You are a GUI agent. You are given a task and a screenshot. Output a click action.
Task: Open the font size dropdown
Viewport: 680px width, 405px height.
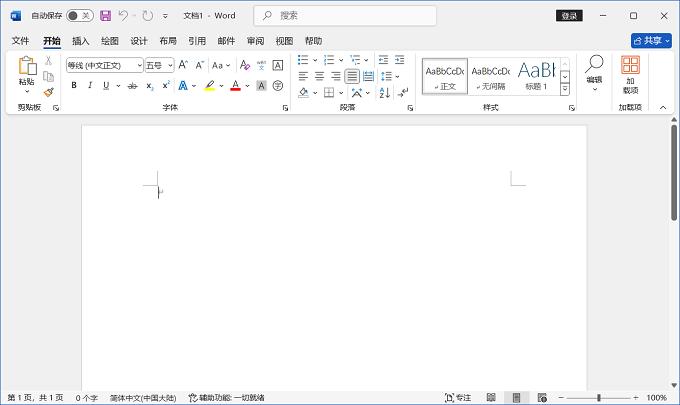(x=170, y=65)
